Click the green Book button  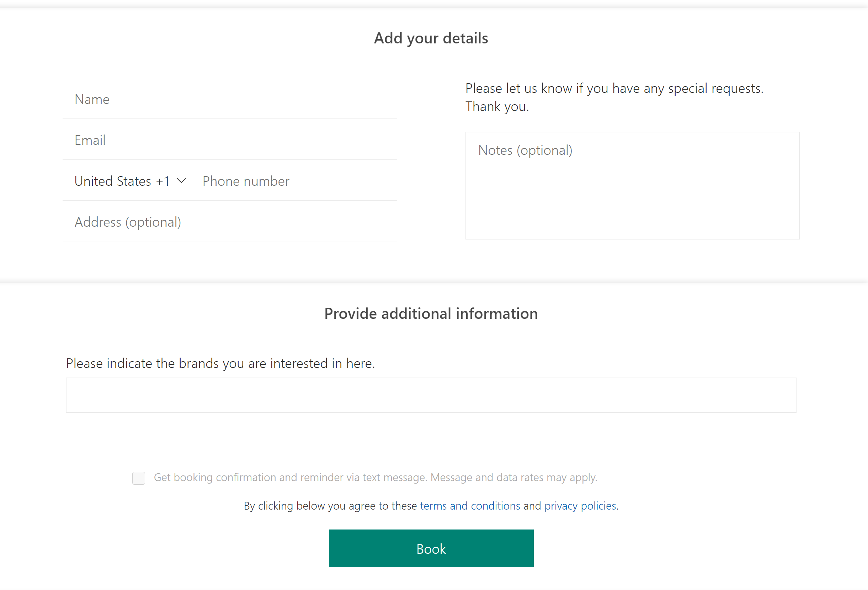(431, 548)
